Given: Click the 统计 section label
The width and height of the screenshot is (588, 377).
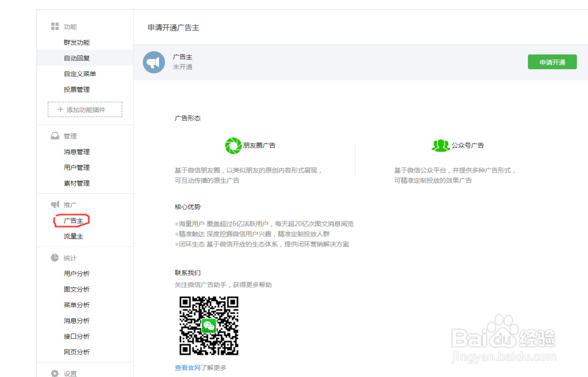Looking at the screenshot, I should [70, 258].
